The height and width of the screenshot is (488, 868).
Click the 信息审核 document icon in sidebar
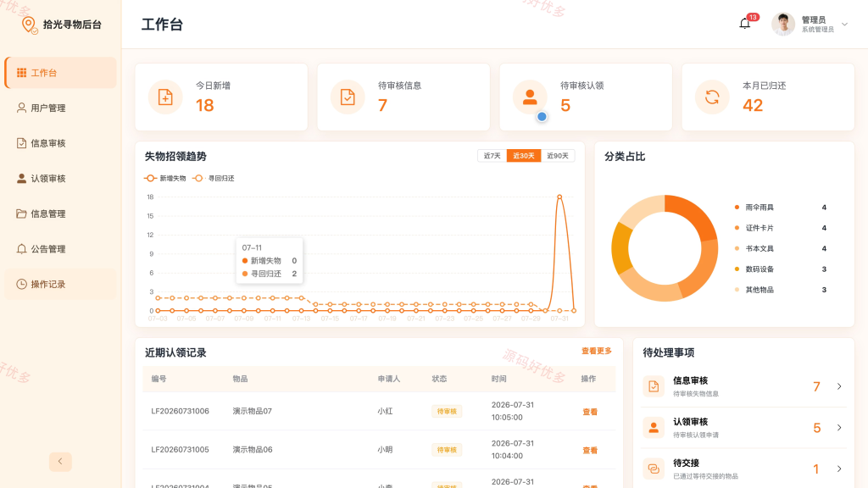[21, 143]
